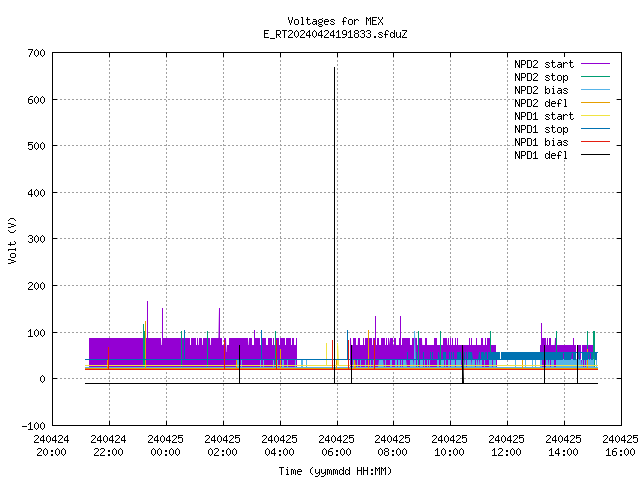Viewport: 640px width, 480px height.
Task: Click the dark blue NPD1 stop legend line
Action: click(595, 129)
